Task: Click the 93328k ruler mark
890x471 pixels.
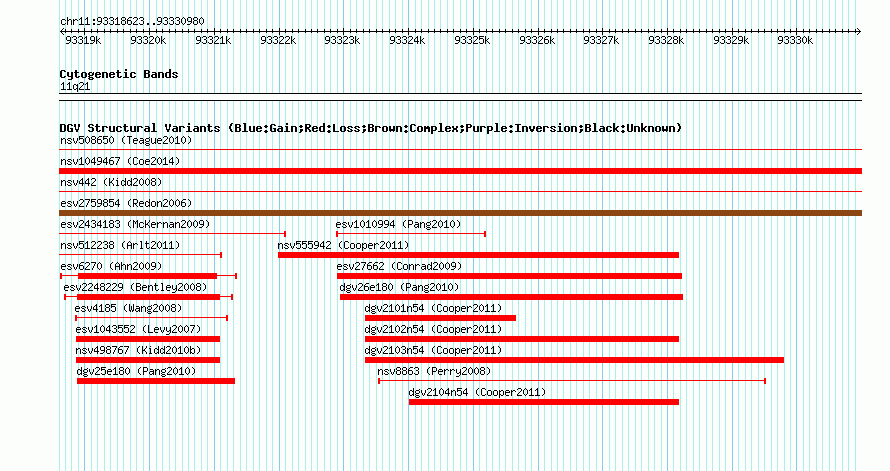Action: (x=666, y=40)
